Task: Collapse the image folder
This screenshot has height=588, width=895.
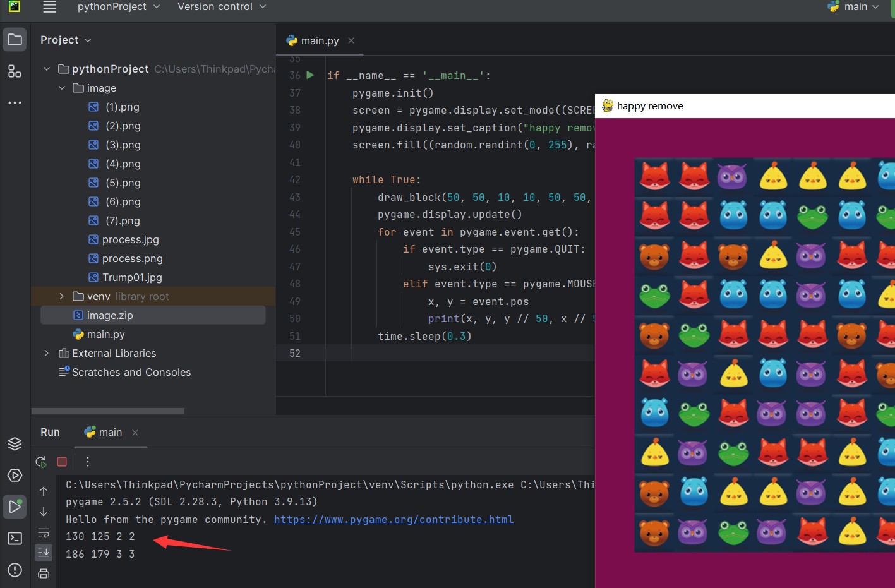Action: (62, 88)
